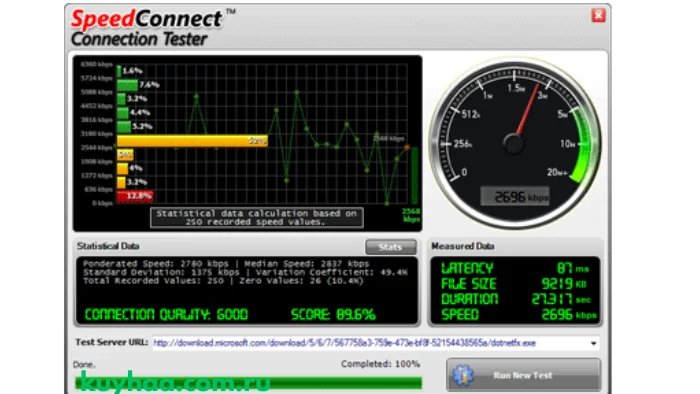Open the Test Server URL dropdown arrow
The width and height of the screenshot is (700, 394).
tap(593, 343)
